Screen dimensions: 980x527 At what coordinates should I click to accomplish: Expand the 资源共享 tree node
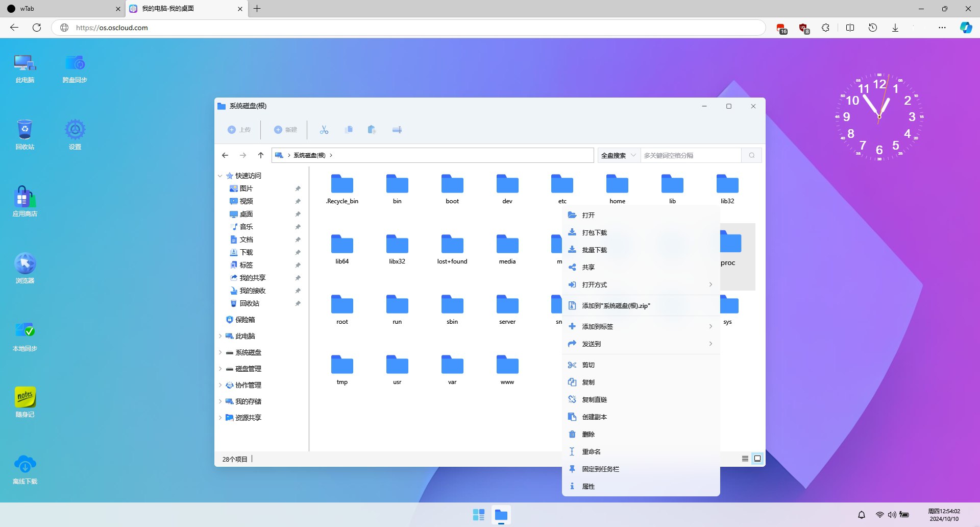[x=220, y=418]
